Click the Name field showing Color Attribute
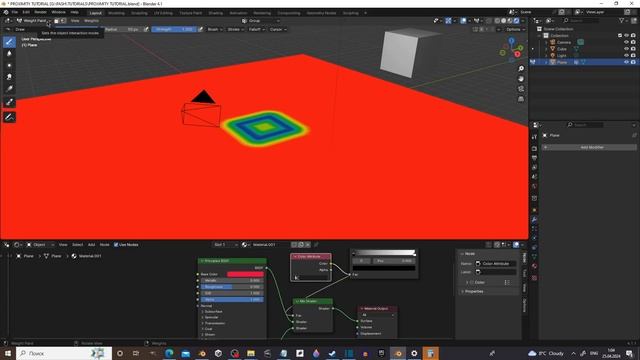 (x=496, y=264)
